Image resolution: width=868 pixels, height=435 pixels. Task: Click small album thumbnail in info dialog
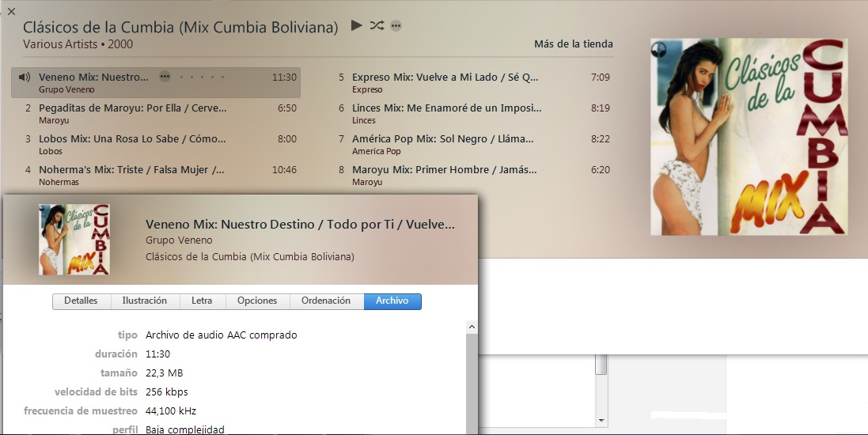[x=74, y=240]
